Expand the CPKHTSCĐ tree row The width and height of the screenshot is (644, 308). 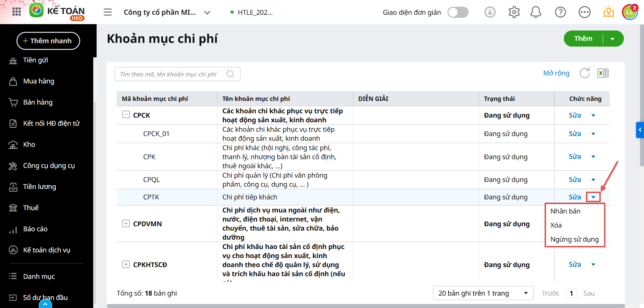(x=126, y=264)
